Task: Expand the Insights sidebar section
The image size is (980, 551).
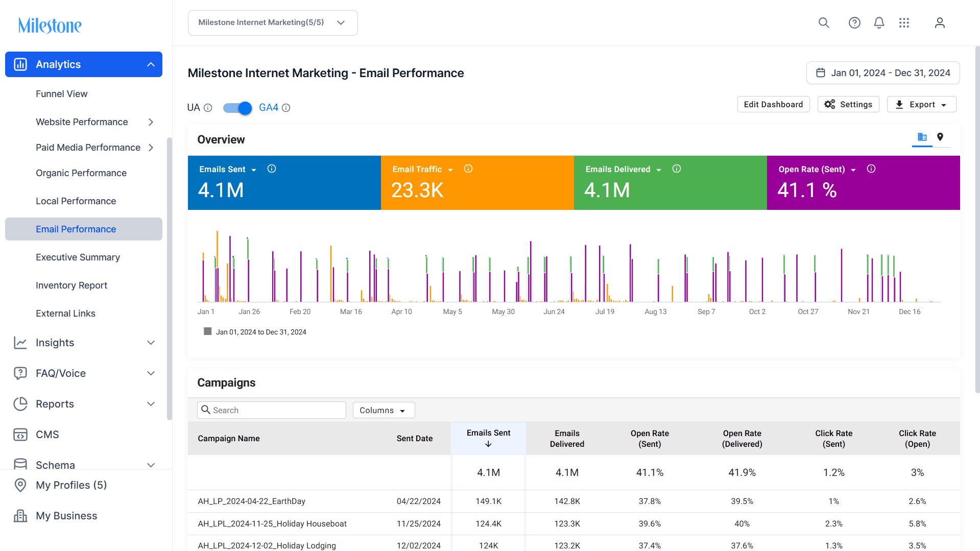Action: (x=84, y=343)
